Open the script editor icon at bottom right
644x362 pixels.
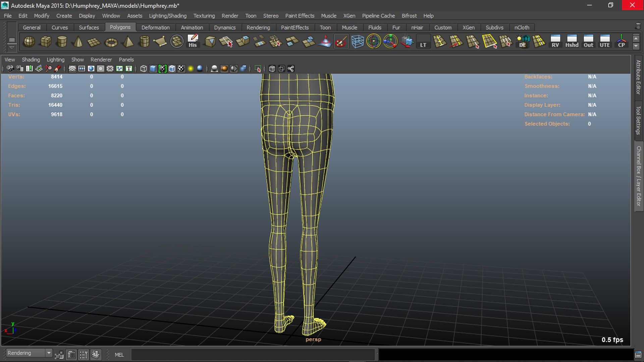(x=638, y=355)
